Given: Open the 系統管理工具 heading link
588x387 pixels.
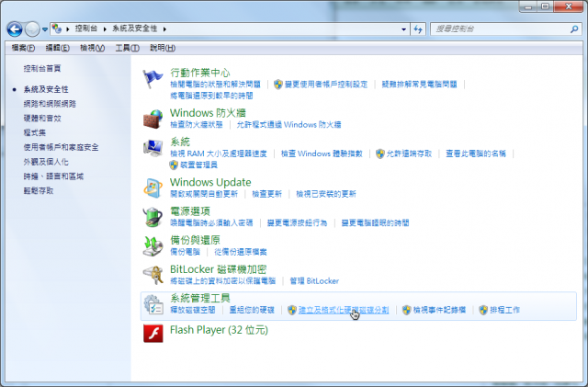Looking at the screenshot, I should pyautogui.click(x=200, y=298).
